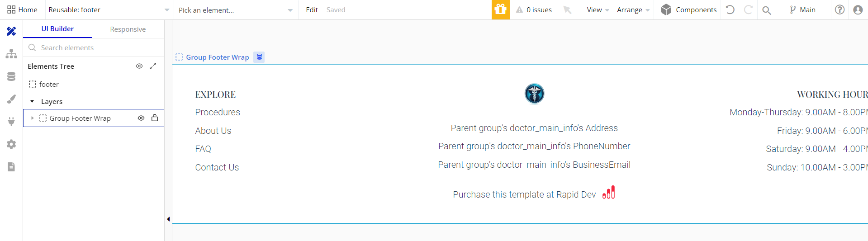The width and height of the screenshot is (868, 241).
Task: Open the Data tab database icon
Action: [x=11, y=76]
